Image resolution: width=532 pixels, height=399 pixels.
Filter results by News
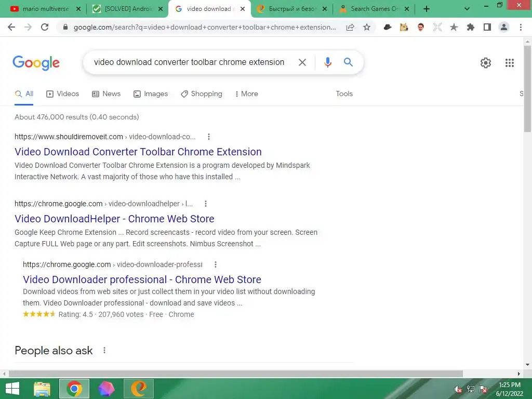pyautogui.click(x=106, y=94)
